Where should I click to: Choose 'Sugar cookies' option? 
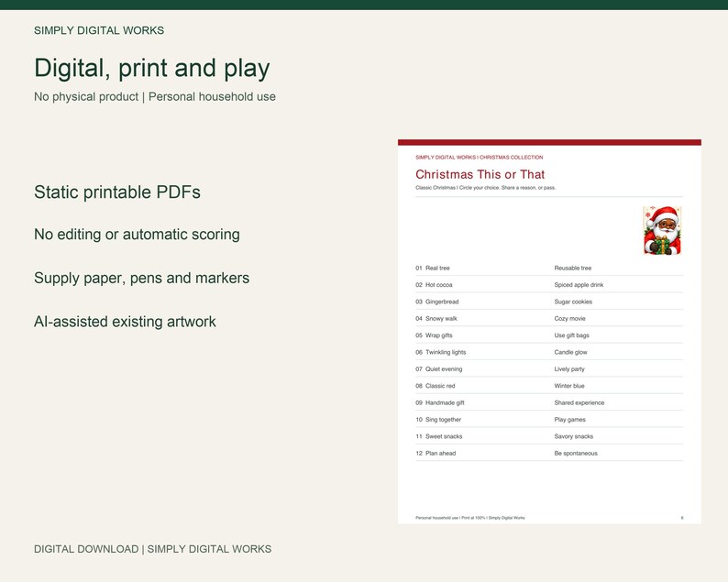[x=573, y=302]
